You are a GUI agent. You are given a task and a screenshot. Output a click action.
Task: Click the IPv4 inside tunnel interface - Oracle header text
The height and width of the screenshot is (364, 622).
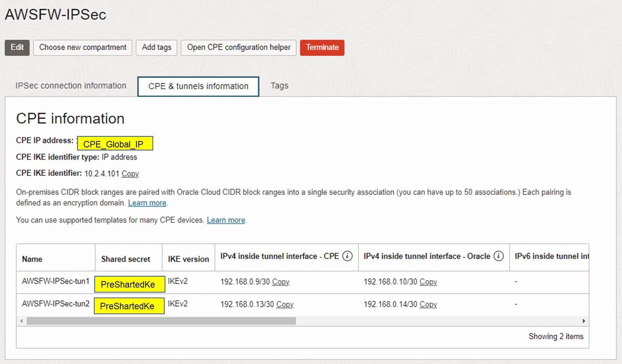pyautogui.click(x=427, y=256)
